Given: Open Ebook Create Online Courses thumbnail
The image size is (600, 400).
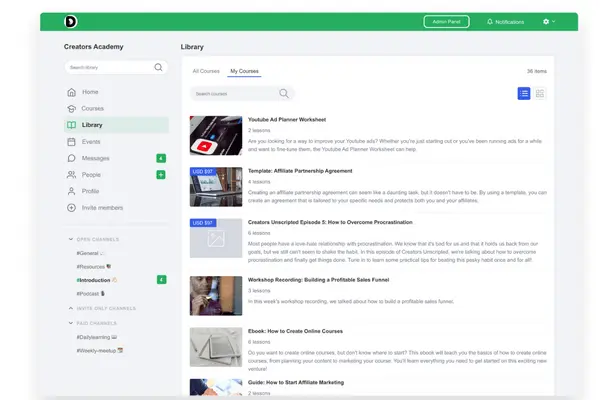Looking at the screenshot, I should (x=216, y=347).
